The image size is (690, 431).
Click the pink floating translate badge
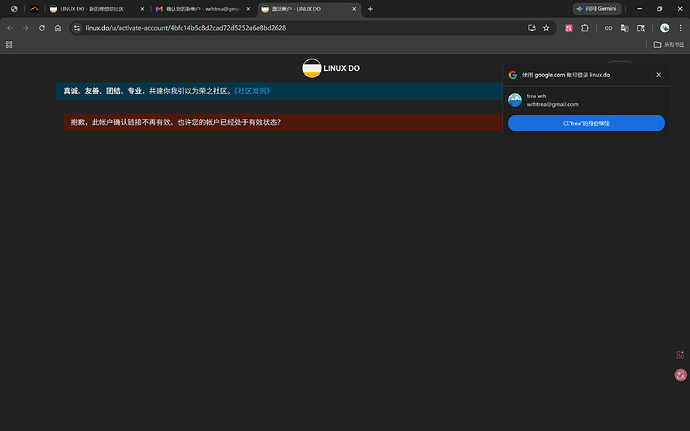pyautogui.click(x=680, y=375)
